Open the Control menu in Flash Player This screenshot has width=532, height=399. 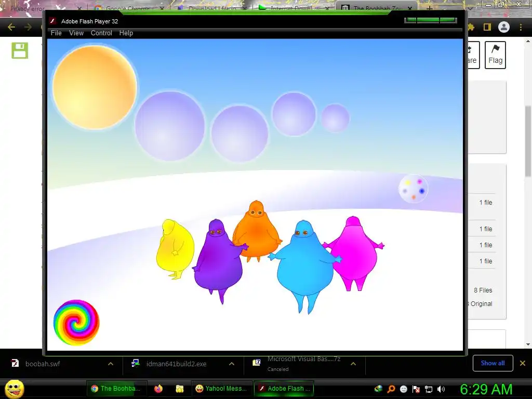coord(101,33)
